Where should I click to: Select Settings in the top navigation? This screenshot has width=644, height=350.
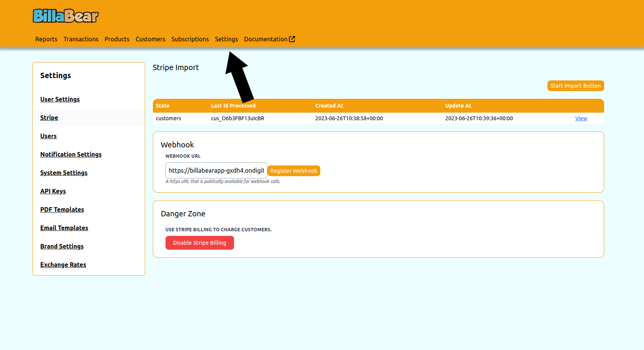point(226,39)
